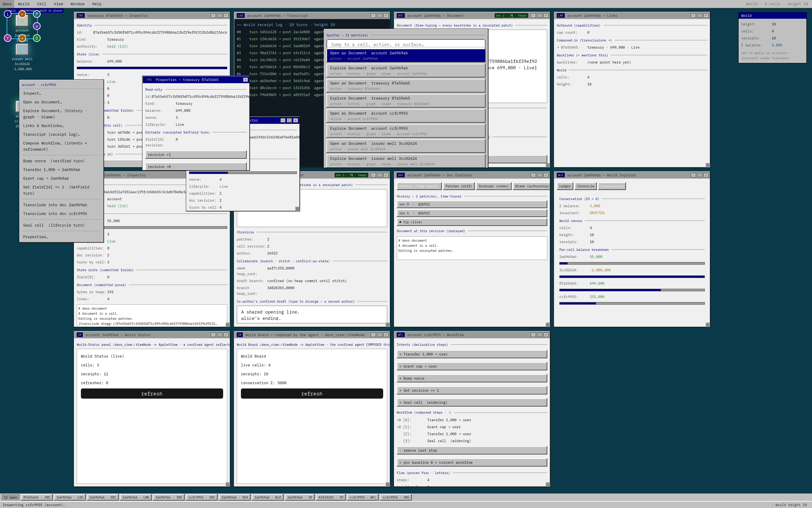
Task: Open the Cell menu
Action: 42,4
